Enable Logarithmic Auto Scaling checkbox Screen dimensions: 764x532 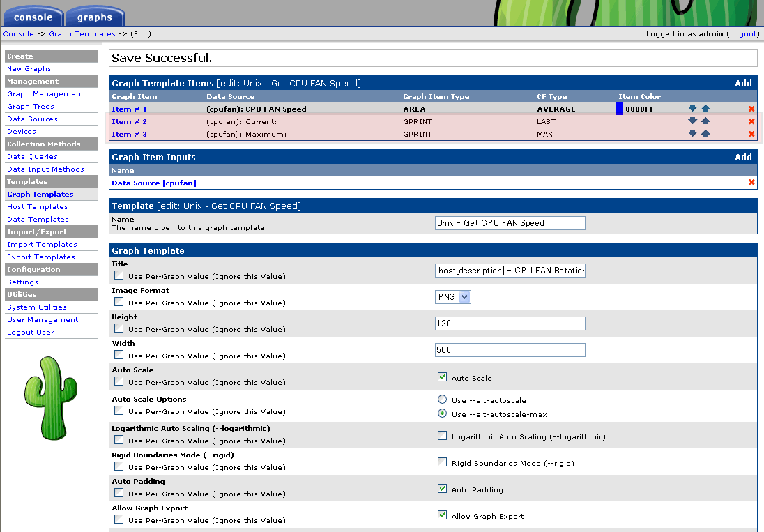[442, 436]
